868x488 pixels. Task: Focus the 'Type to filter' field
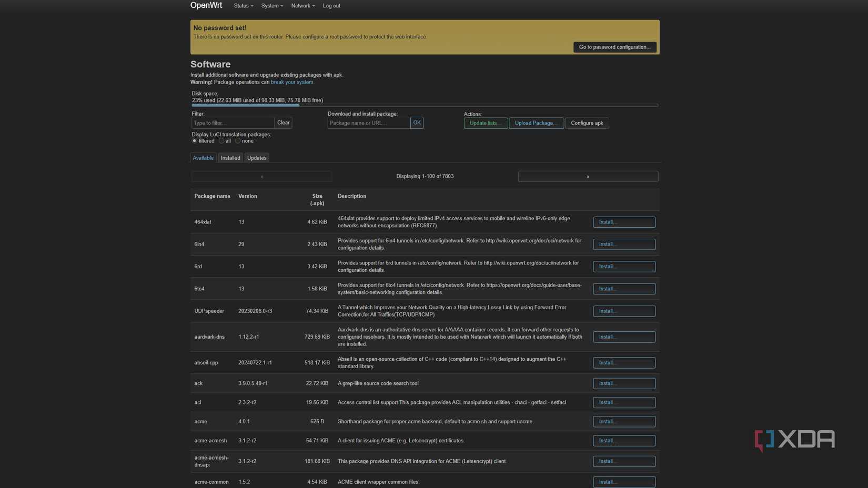click(233, 123)
